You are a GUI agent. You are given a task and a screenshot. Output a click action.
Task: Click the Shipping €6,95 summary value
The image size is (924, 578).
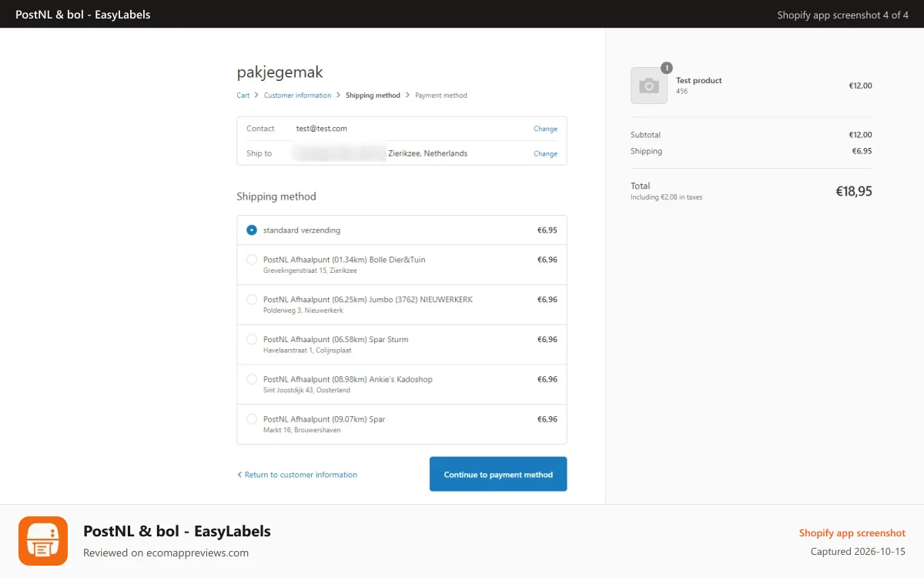pyautogui.click(x=862, y=151)
